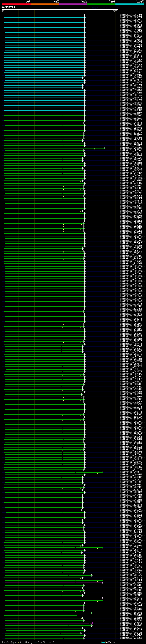This screenshot has height=644, width=146.
Task: Select label UniRef100_B2VRH7
Action: (x=131, y=180)
